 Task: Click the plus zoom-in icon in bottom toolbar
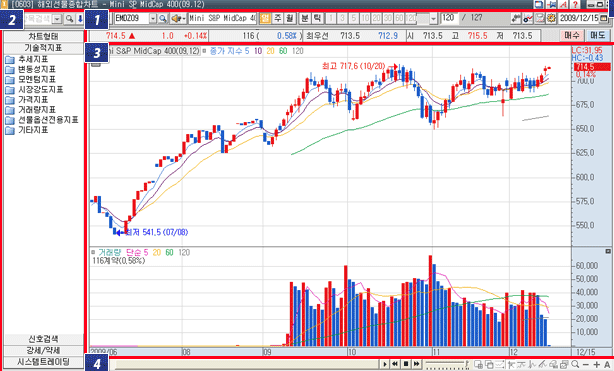click(596, 364)
